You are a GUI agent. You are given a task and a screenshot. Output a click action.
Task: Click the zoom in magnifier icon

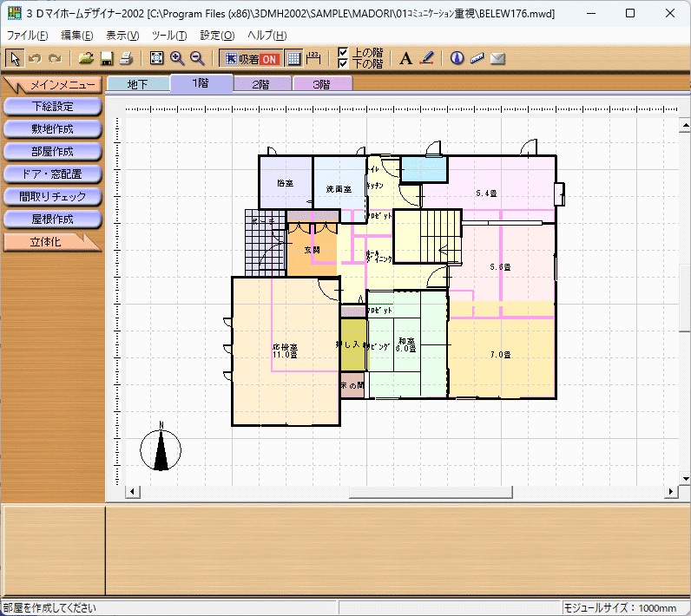click(177, 58)
